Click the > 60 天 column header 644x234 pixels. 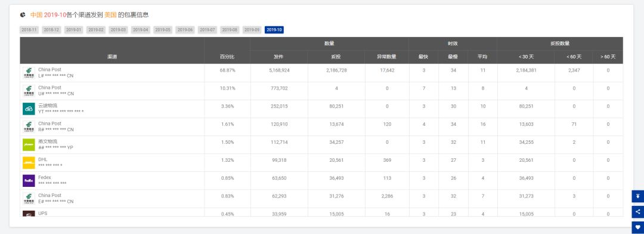[608, 57]
